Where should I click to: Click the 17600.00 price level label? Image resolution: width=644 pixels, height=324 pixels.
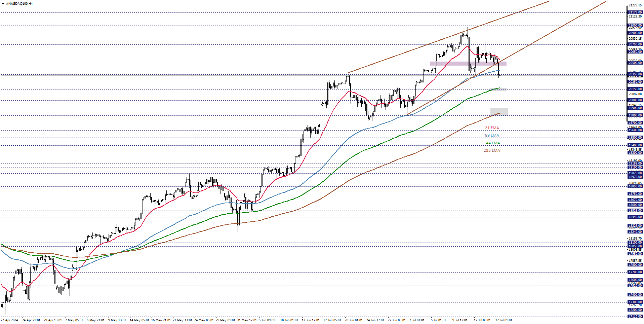point(635,280)
